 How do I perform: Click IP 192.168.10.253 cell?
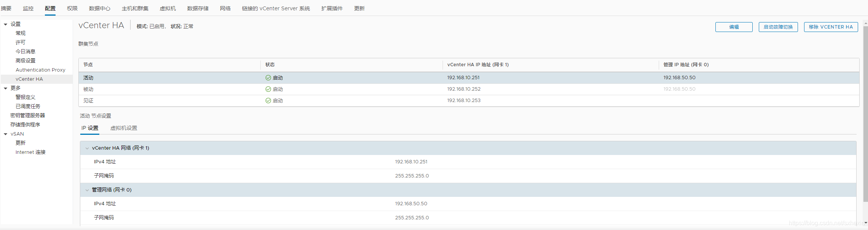click(464, 101)
